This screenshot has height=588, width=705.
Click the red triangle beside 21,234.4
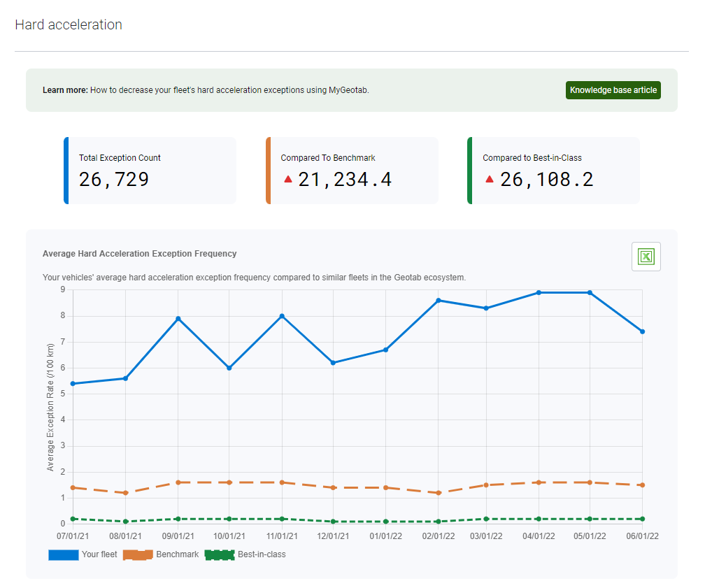click(287, 179)
